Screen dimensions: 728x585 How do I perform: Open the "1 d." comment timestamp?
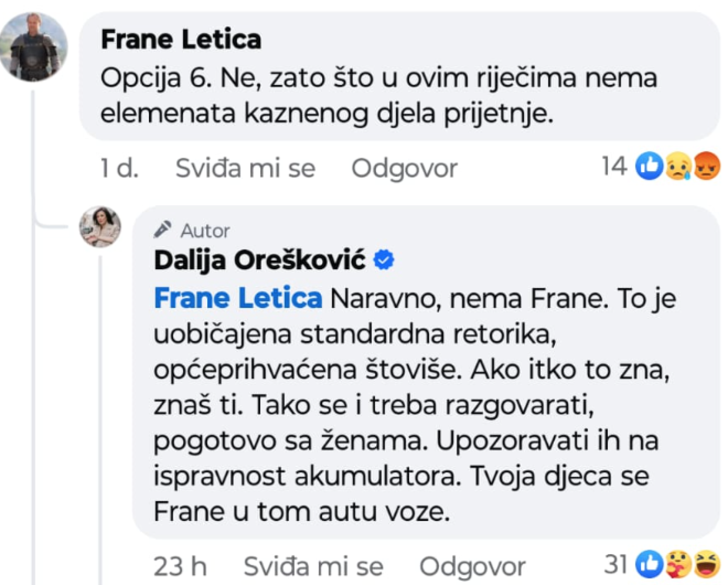pos(119,168)
